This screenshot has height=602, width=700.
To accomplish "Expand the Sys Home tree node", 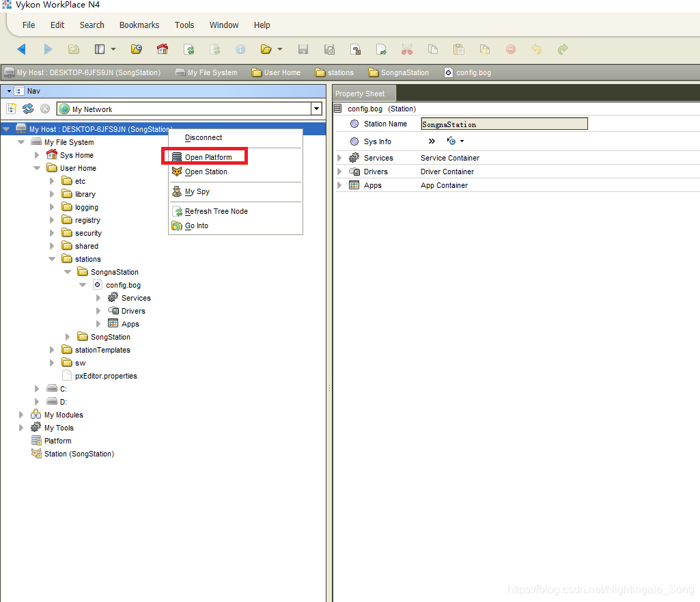I will pyautogui.click(x=37, y=155).
